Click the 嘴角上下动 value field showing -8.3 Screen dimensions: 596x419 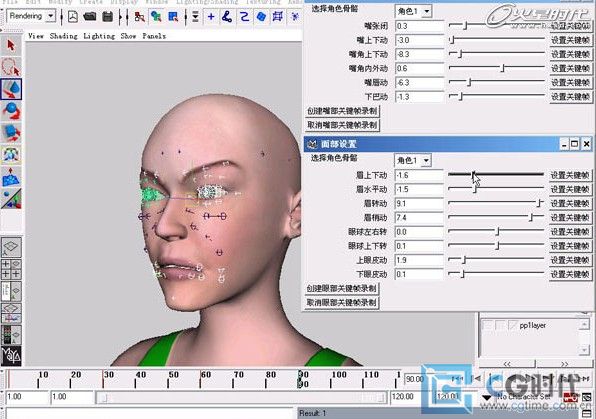pos(420,54)
